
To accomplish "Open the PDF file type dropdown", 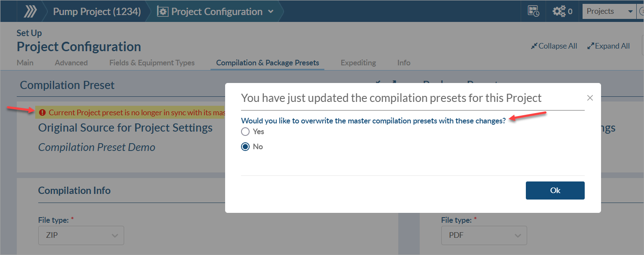I will 484,236.
